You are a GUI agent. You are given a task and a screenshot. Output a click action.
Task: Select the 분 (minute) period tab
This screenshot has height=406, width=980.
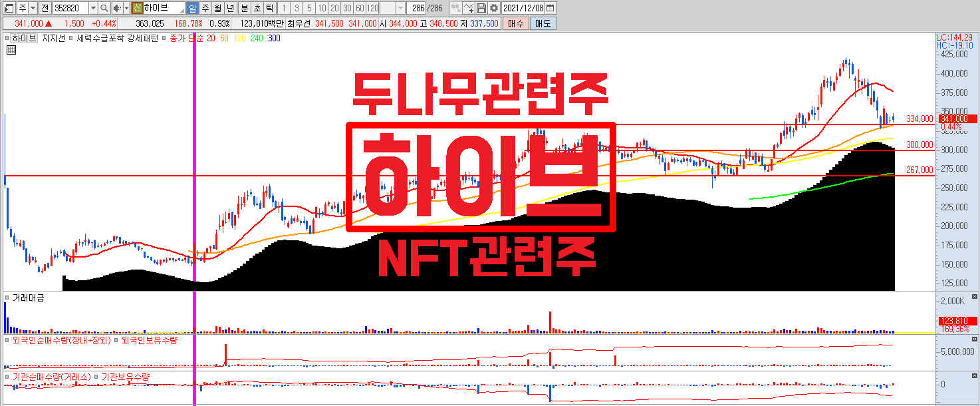pyautogui.click(x=244, y=8)
